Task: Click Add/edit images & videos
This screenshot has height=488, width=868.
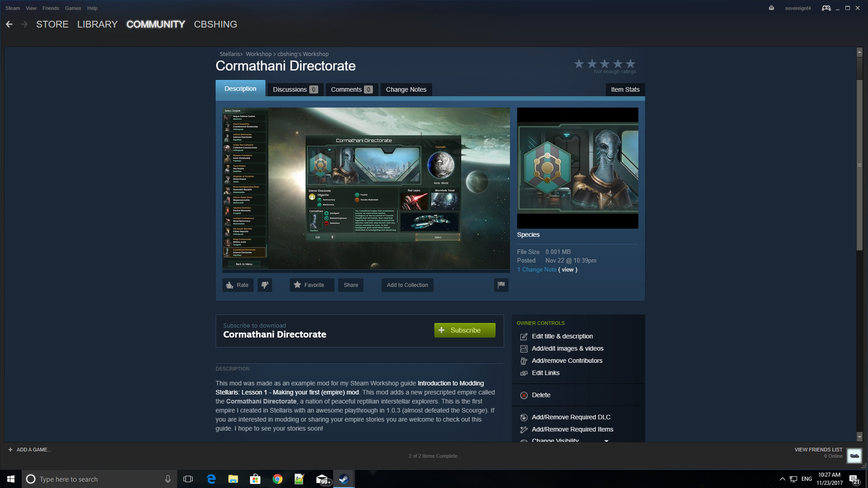Action: pos(567,349)
